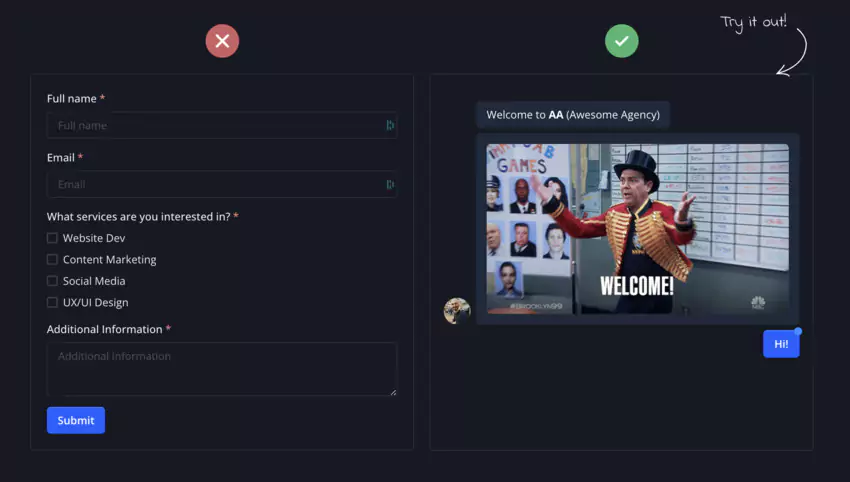Open the WELCOME! GIF image in chat
Viewport: 850px width, 482px height.
[x=638, y=229]
